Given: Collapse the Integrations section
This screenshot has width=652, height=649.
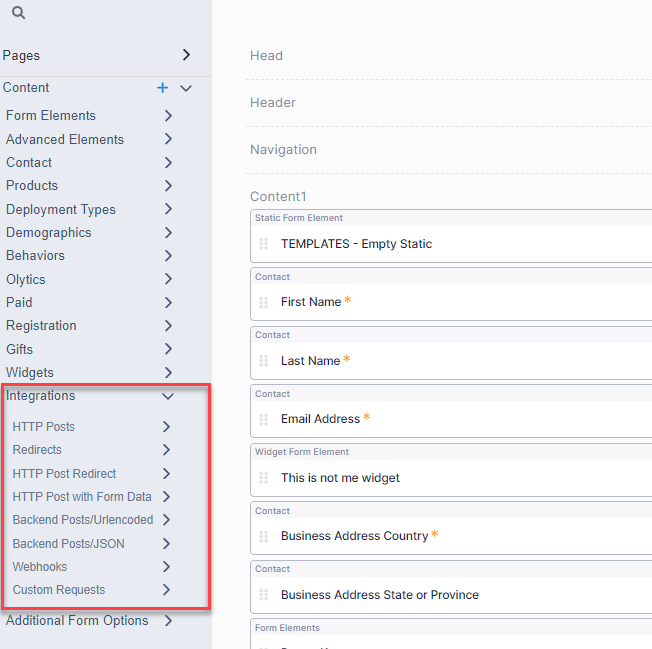Looking at the screenshot, I should coord(168,396).
